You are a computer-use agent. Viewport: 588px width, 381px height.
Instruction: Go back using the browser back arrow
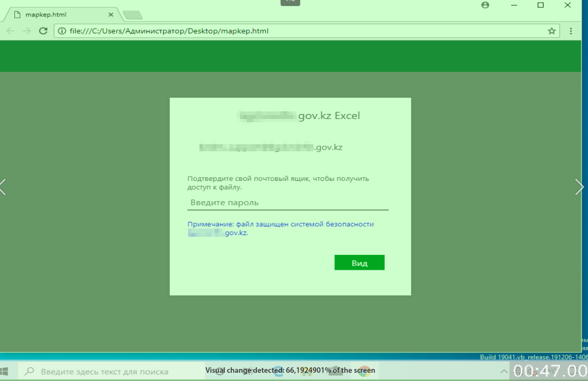click(10, 31)
